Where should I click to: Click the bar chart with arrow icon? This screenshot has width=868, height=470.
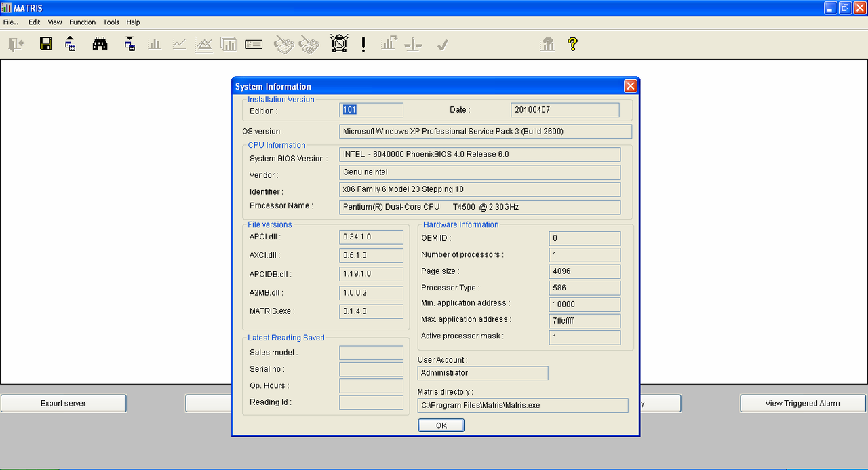(389, 43)
